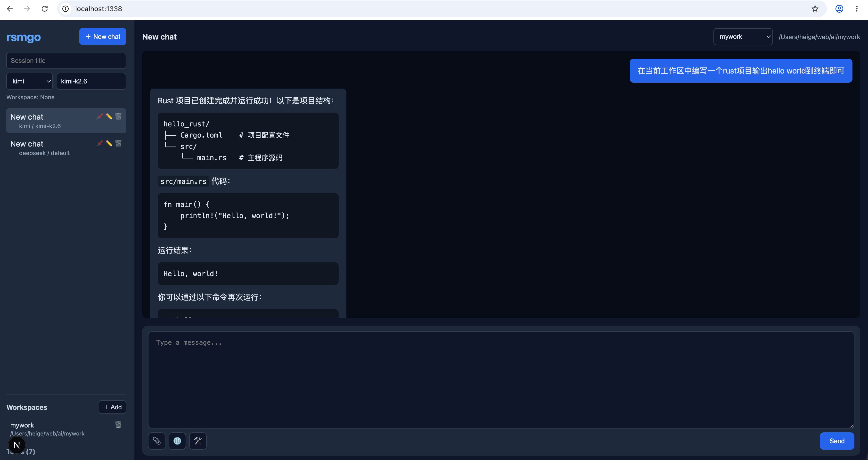Open the kimi provider dropdown
Screen dimensions: 868x460
click(30, 81)
